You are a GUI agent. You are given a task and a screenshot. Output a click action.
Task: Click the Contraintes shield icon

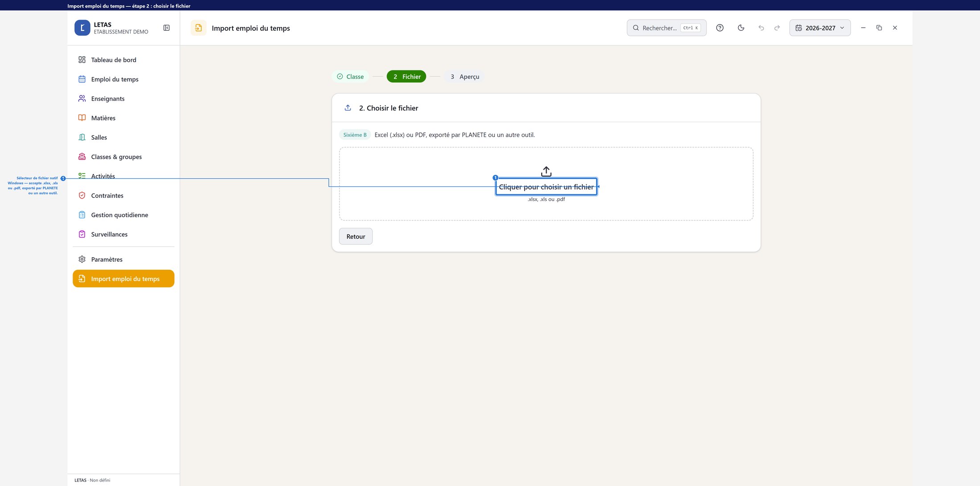[82, 195]
